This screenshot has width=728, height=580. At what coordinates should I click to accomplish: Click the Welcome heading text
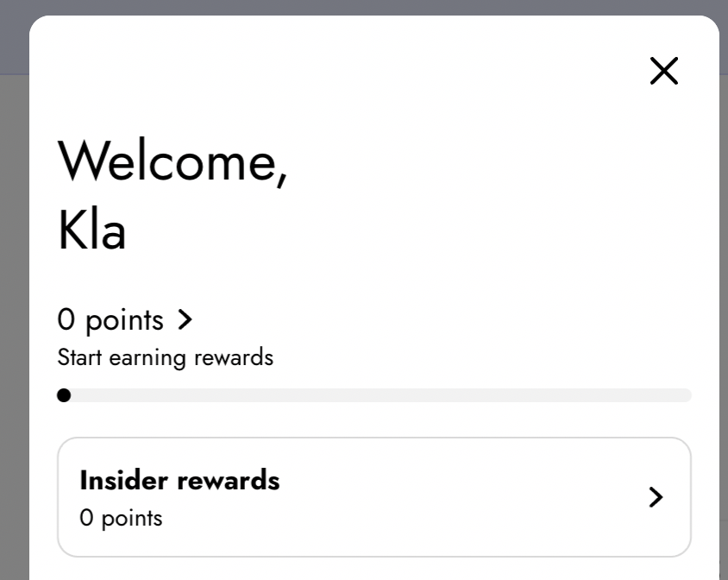click(169, 161)
